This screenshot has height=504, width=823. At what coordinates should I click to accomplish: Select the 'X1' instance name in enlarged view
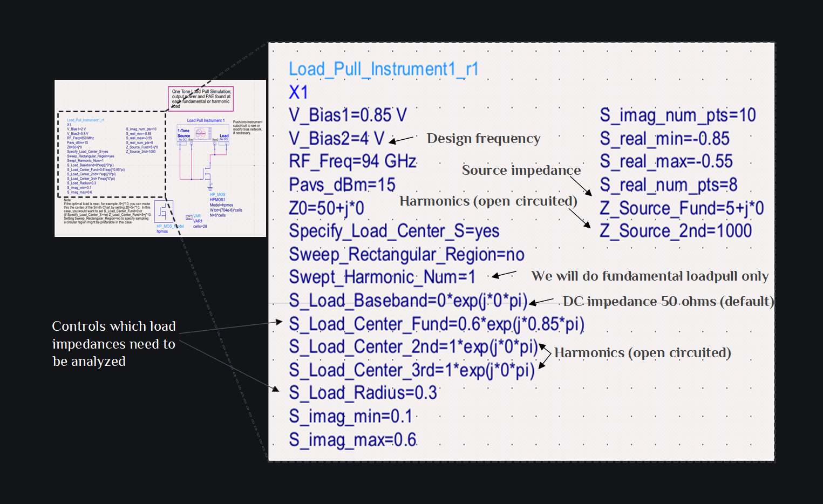point(298,92)
